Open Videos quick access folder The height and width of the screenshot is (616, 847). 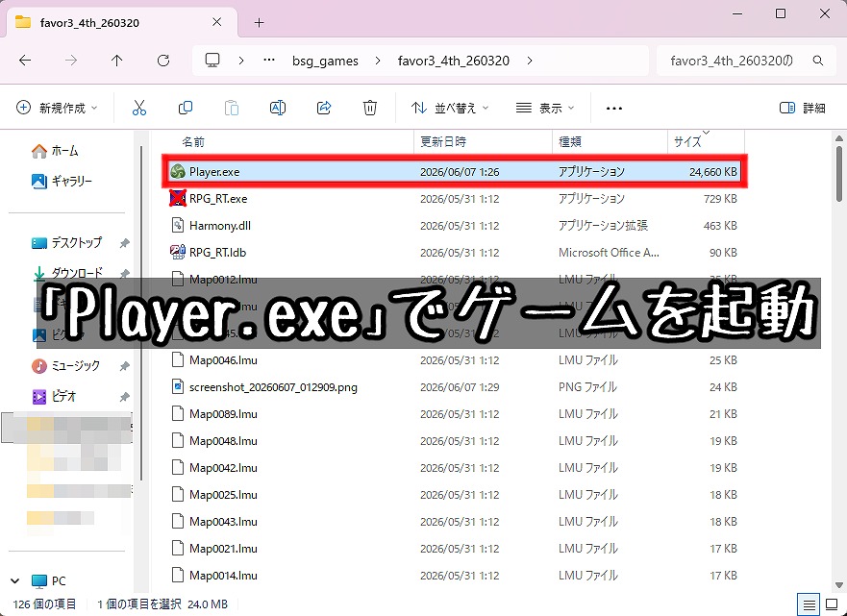[x=54, y=396]
